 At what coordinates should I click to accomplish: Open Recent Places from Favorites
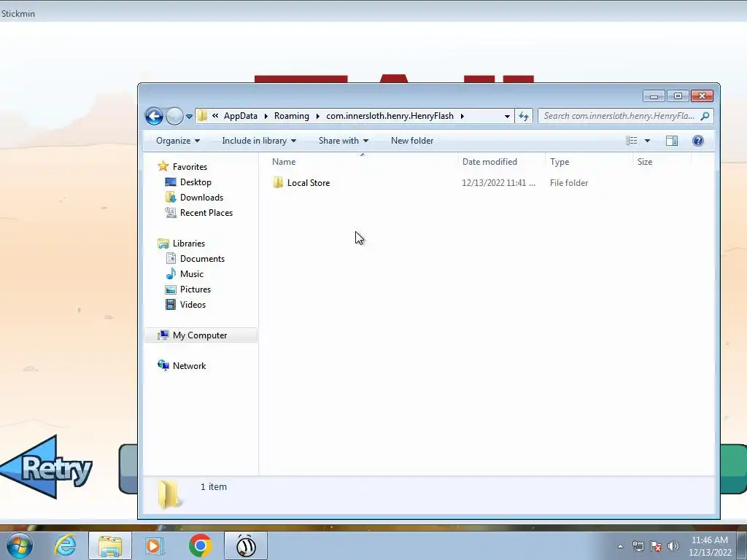pyautogui.click(x=206, y=213)
